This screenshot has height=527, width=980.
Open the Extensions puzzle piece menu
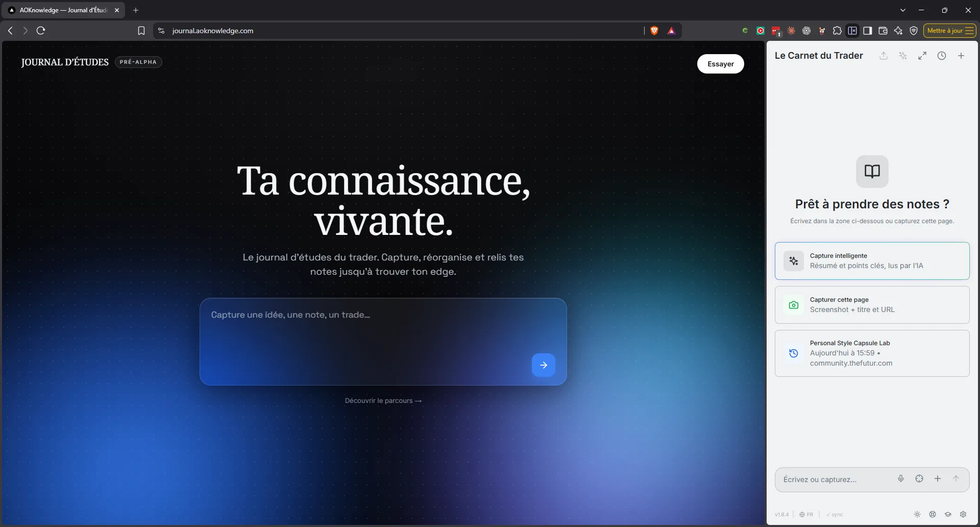pyautogui.click(x=837, y=31)
